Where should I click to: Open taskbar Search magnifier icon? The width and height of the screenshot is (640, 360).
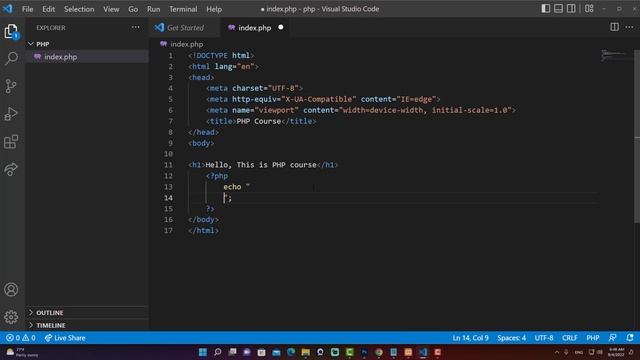tap(218, 352)
